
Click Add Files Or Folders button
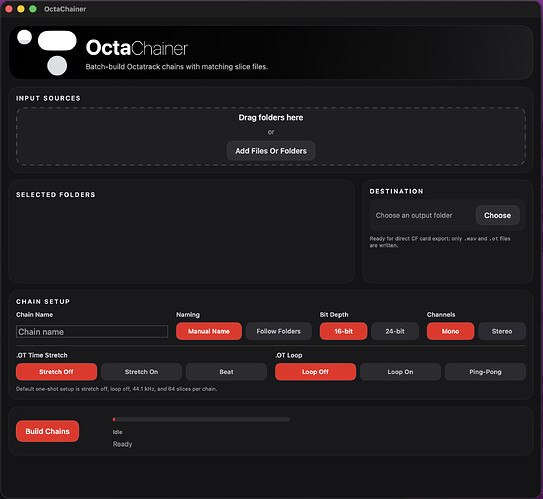click(271, 151)
